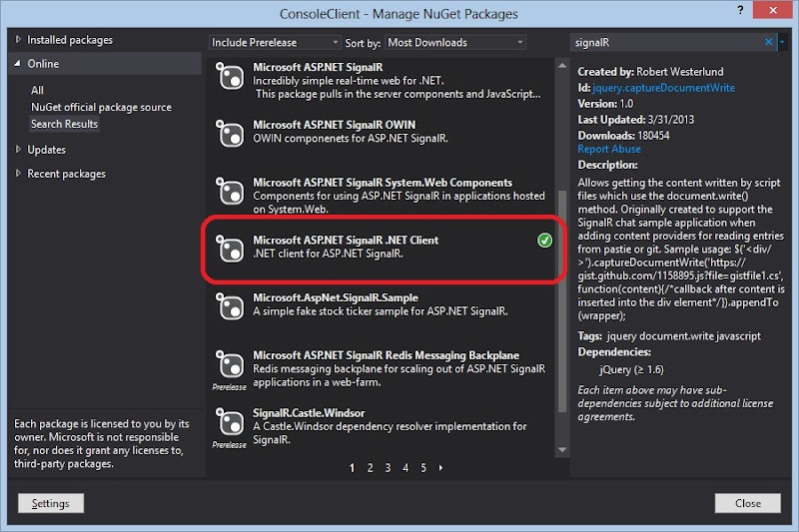This screenshot has height=532, width=799.
Task: Expand the Recent packages section
Action: [x=18, y=173]
